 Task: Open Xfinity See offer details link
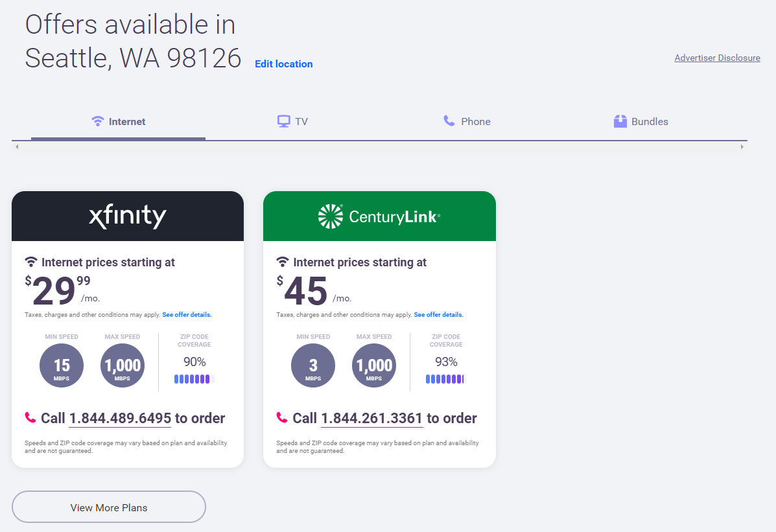tap(187, 315)
